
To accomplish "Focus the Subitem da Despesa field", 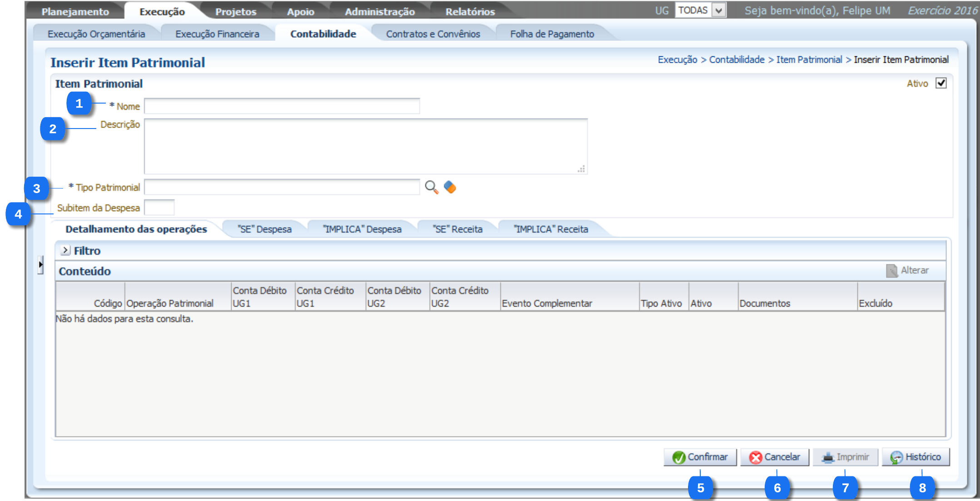I will point(159,208).
